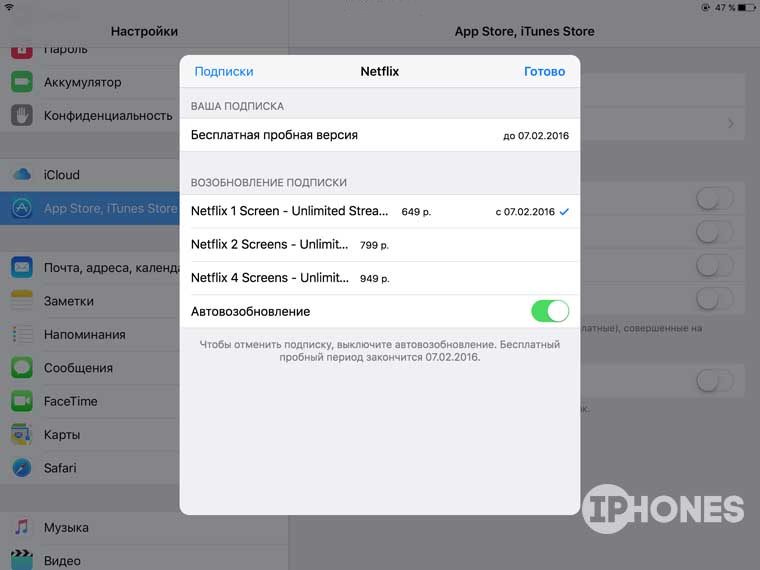
Task: Tap the Messages bubble icon (Сообщения)
Action: pos(22,367)
